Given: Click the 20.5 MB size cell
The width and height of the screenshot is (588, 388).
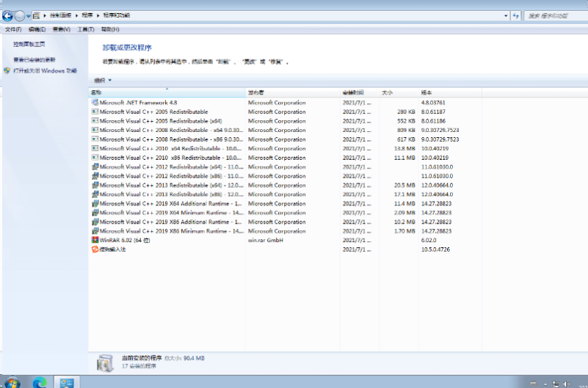Looking at the screenshot, I should tap(404, 185).
